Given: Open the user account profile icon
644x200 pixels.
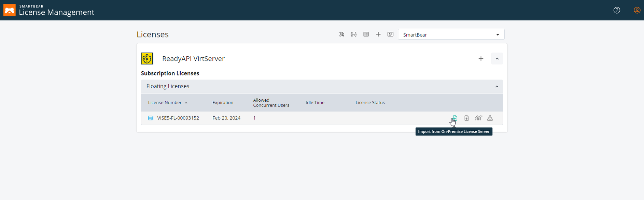Looking at the screenshot, I should (x=637, y=10).
